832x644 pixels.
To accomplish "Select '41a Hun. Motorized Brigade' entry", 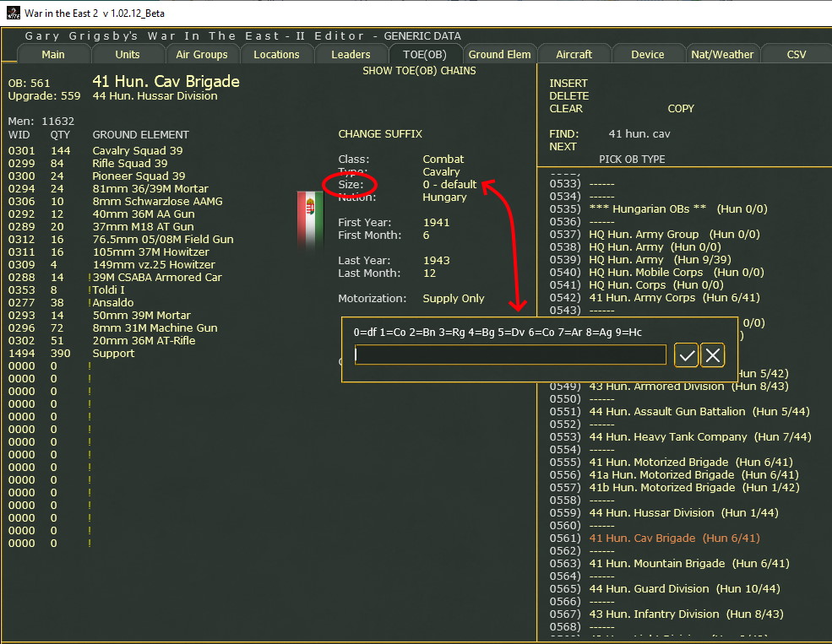I will pyautogui.click(x=694, y=475).
